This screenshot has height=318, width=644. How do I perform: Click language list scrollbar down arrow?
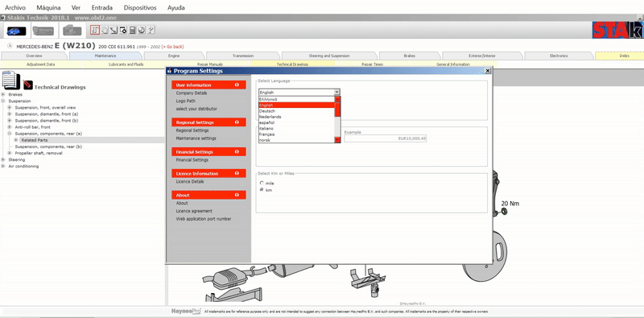[x=337, y=140]
